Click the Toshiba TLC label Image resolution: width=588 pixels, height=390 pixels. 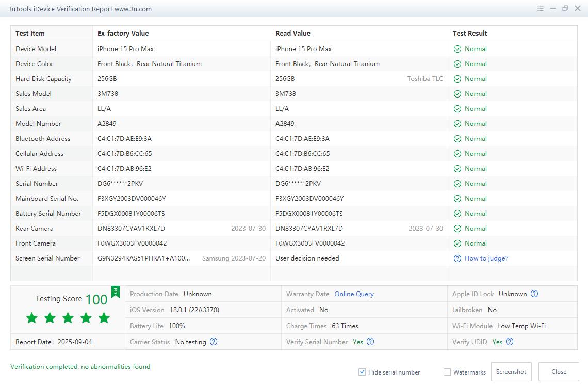pyautogui.click(x=425, y=79)
